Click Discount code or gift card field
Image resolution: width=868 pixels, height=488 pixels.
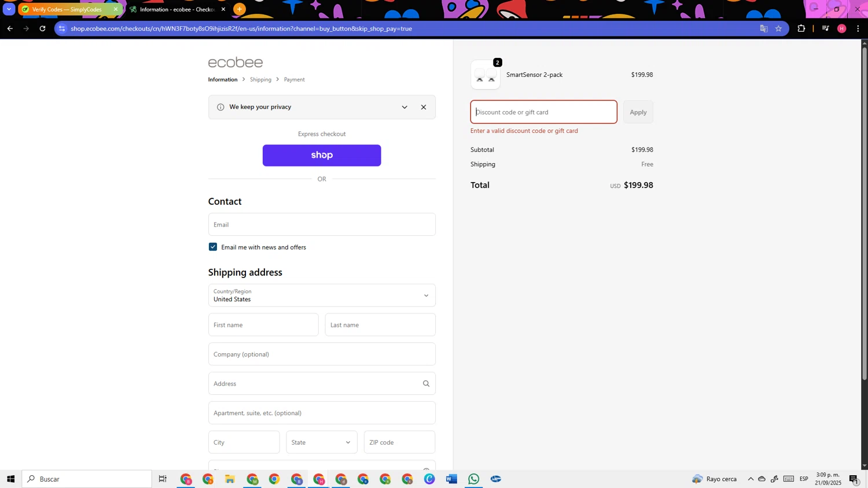point(544,112)
